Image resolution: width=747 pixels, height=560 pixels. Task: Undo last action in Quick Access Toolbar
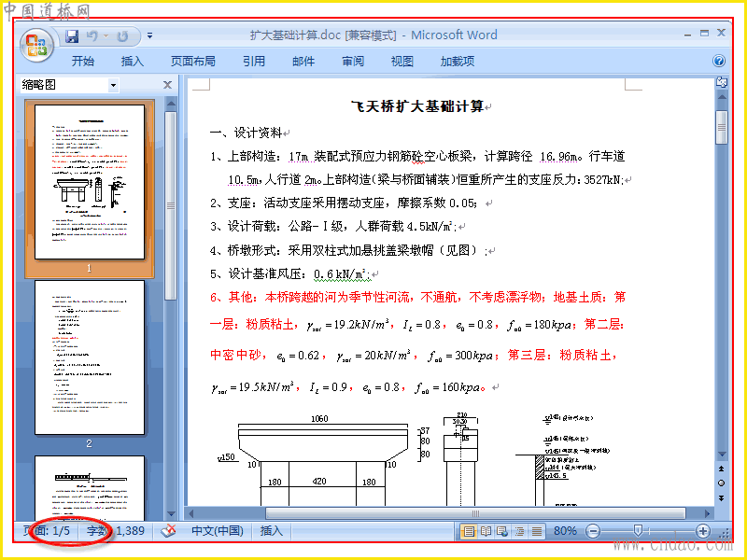92,35
